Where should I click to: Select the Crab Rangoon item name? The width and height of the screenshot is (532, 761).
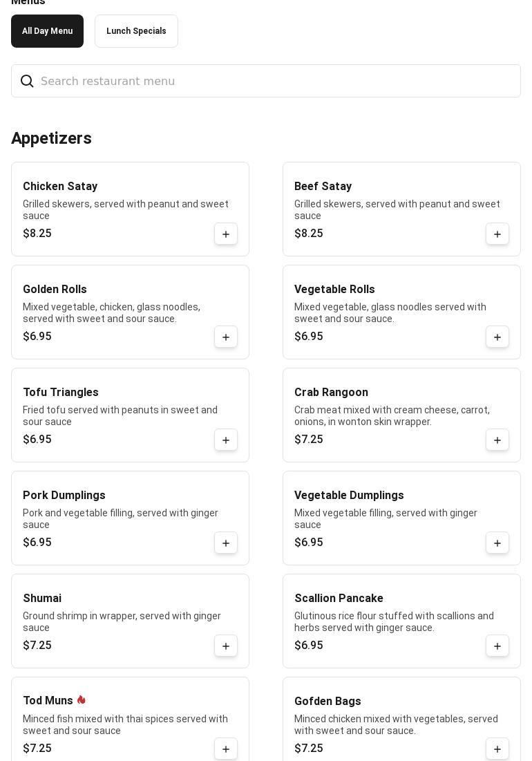(331, 393)
